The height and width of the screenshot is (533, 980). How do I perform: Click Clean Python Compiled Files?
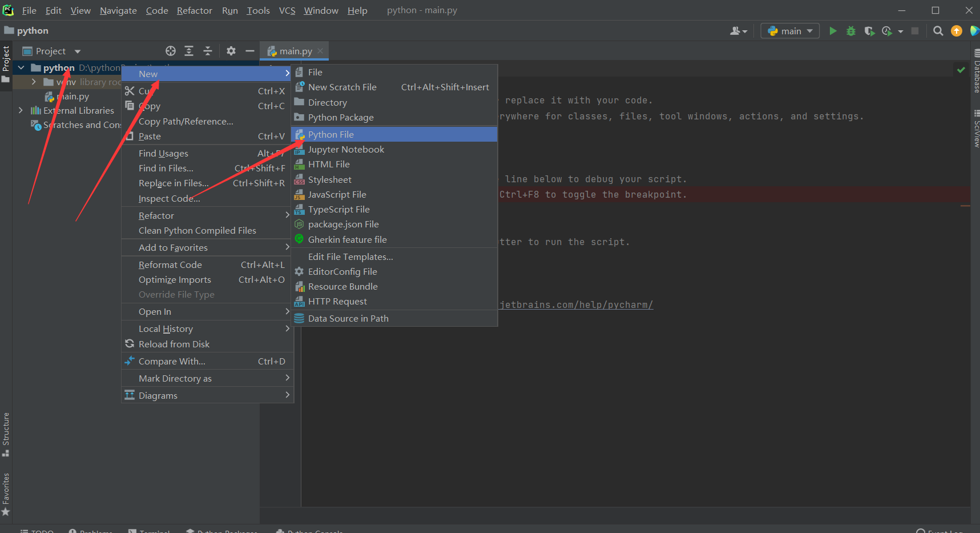207,230
